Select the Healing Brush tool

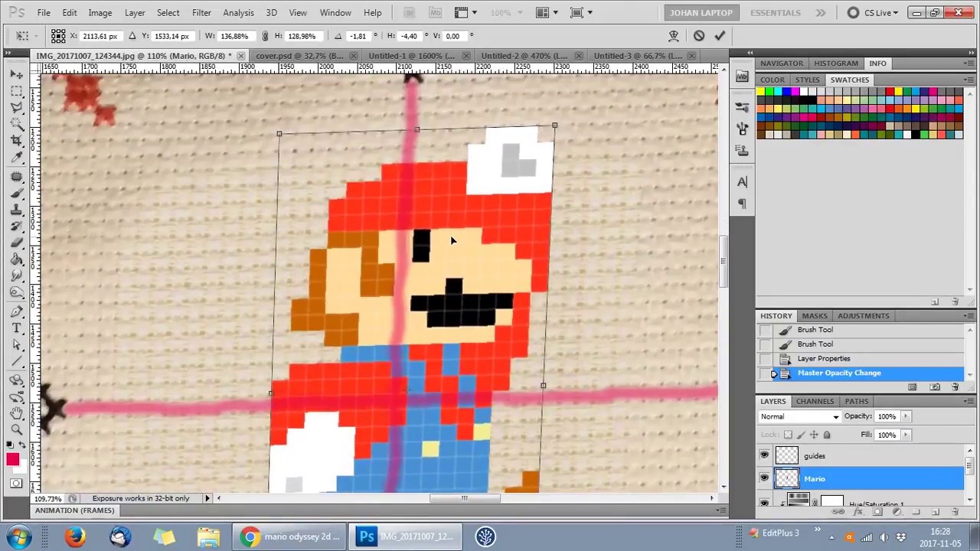[17, 177]
